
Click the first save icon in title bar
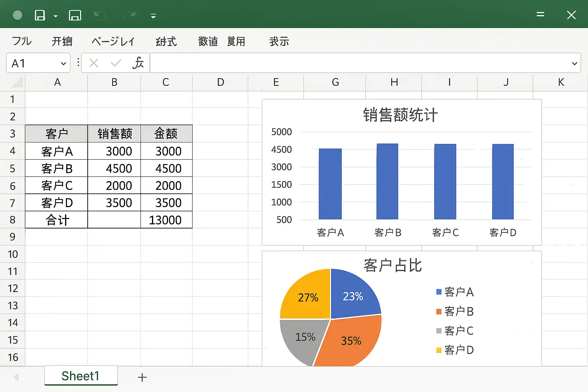(40, 15)
